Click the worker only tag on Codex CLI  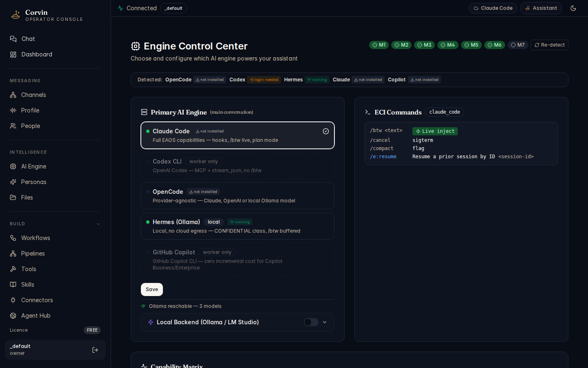pyautogui.click(x=204, y=162)
